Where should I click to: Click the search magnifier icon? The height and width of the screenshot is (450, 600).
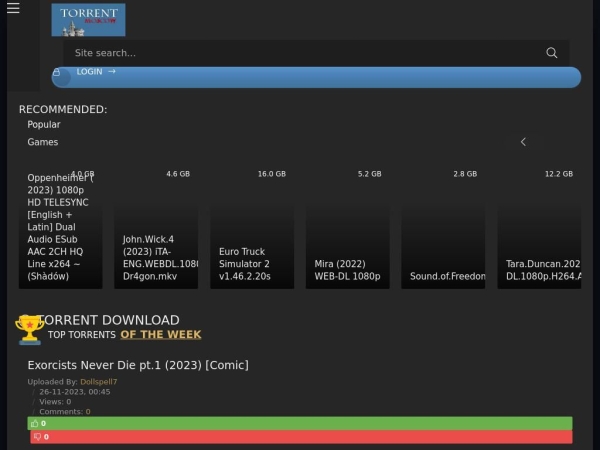[x=551, y=53]
